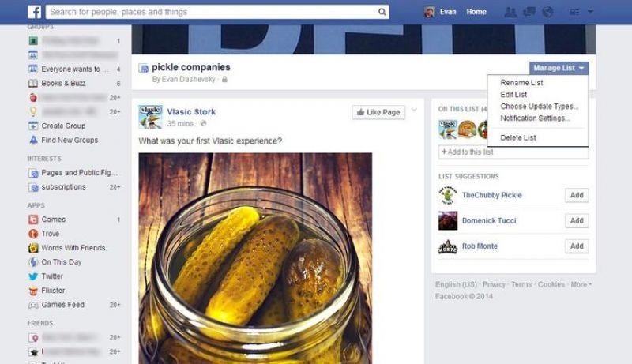Image resolution: width=632 pixels, height=364 pixels.
Task: Add Rob Monte to the list
Action: (x=577, y=246)
